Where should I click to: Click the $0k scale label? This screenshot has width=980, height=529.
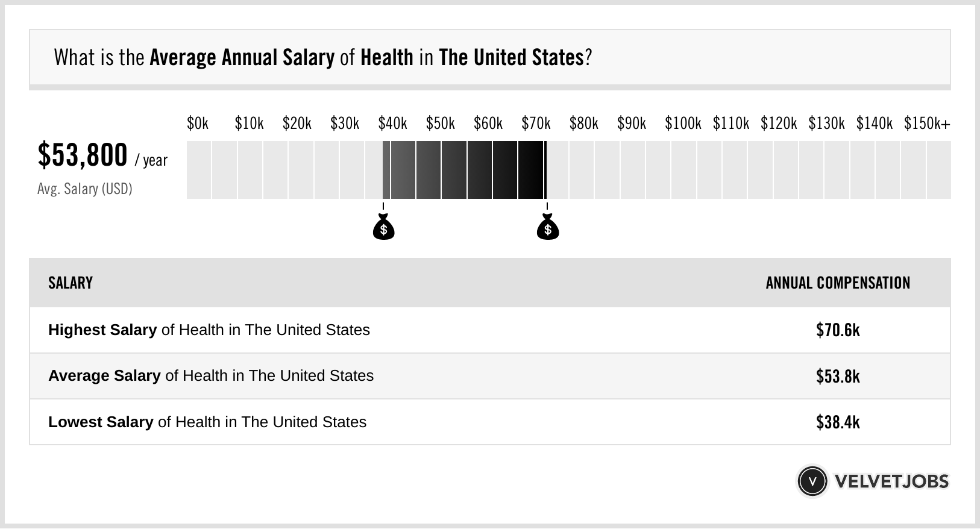[x=198, y=124]
